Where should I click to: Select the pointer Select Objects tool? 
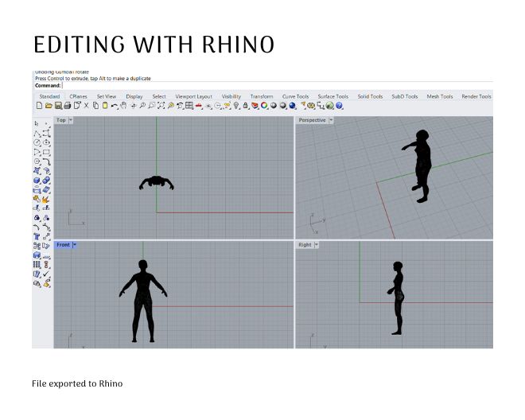(x=37, y=123)
